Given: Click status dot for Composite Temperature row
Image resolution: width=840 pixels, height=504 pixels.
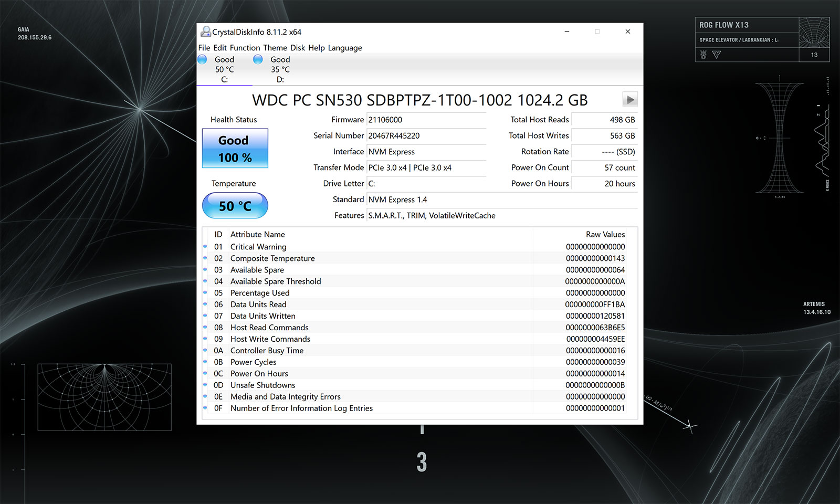Looking at the screenshot, I should tap(205, 258).
